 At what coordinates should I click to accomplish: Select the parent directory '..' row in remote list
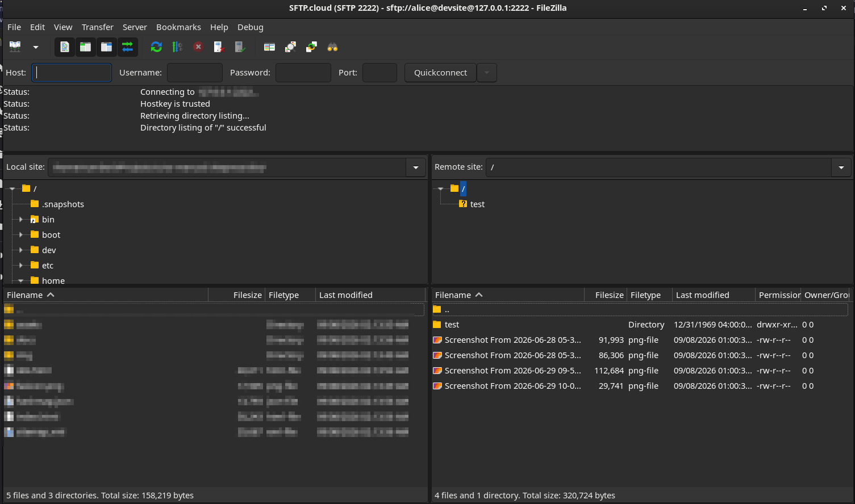[640, 309]
